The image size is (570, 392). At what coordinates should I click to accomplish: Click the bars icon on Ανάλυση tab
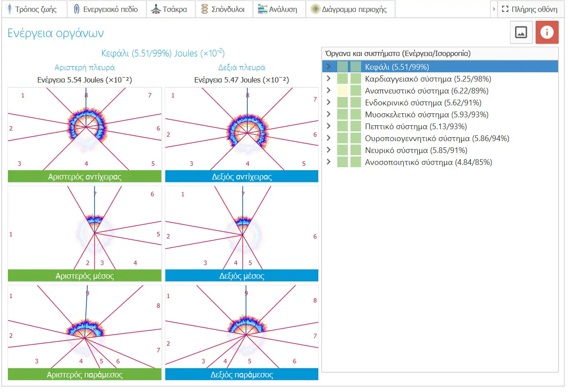(263, 9)
